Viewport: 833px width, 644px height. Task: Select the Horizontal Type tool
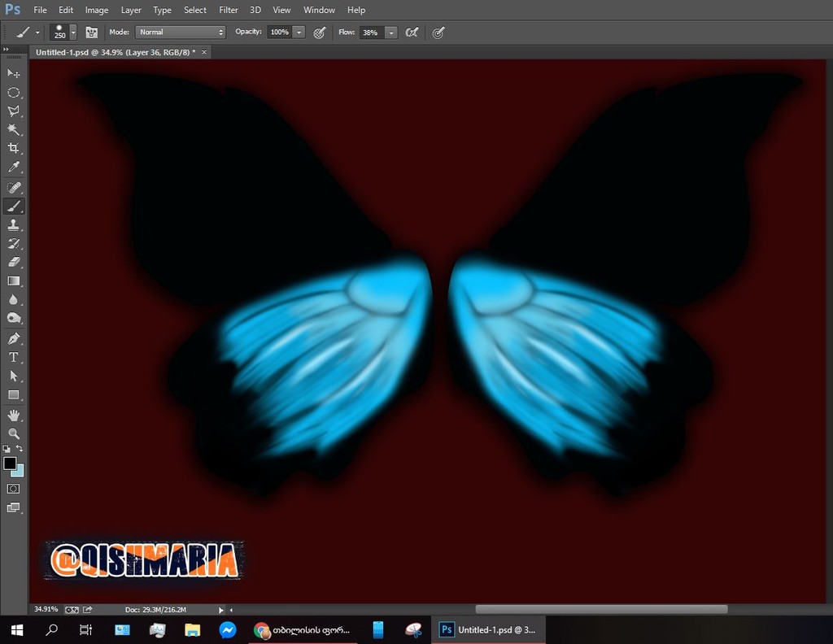[14, 357]
